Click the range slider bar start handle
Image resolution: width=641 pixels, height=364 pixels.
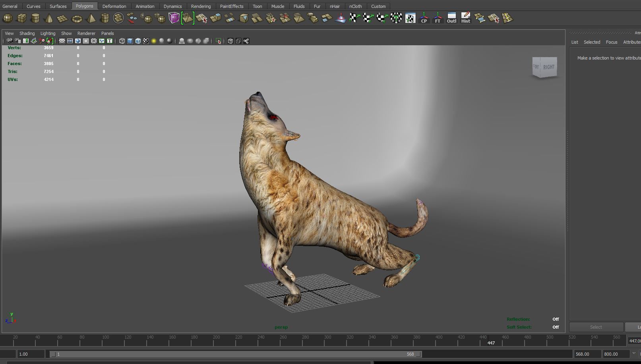(x=53, y=354)
